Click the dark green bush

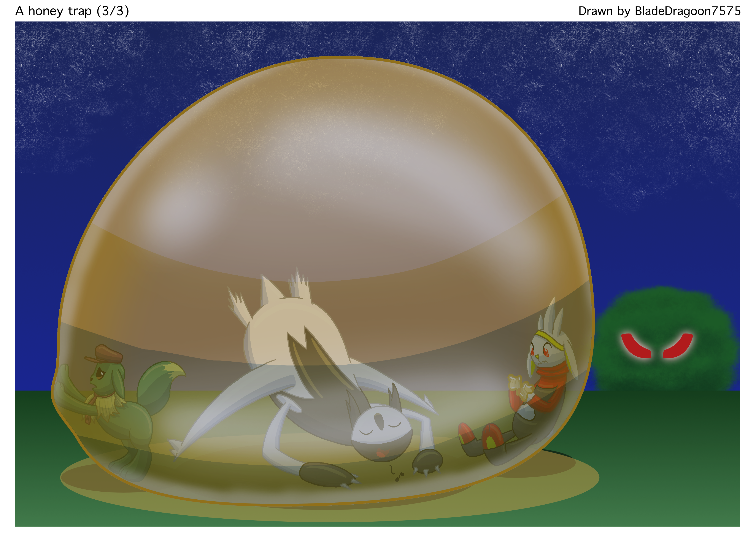(x=665, y=313)
